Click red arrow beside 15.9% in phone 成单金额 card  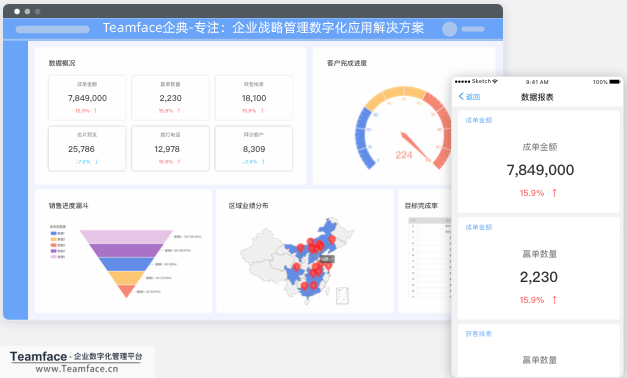(x=554, y=193)
